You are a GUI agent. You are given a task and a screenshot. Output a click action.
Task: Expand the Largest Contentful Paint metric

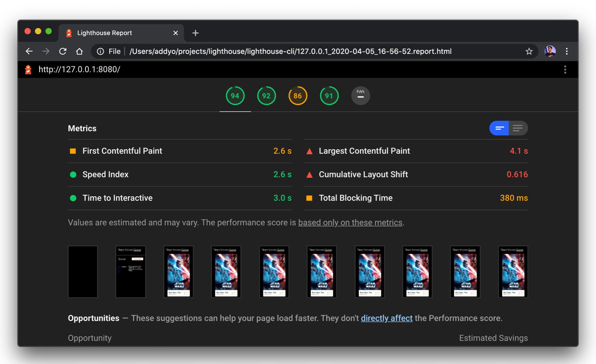pos(364,151)
